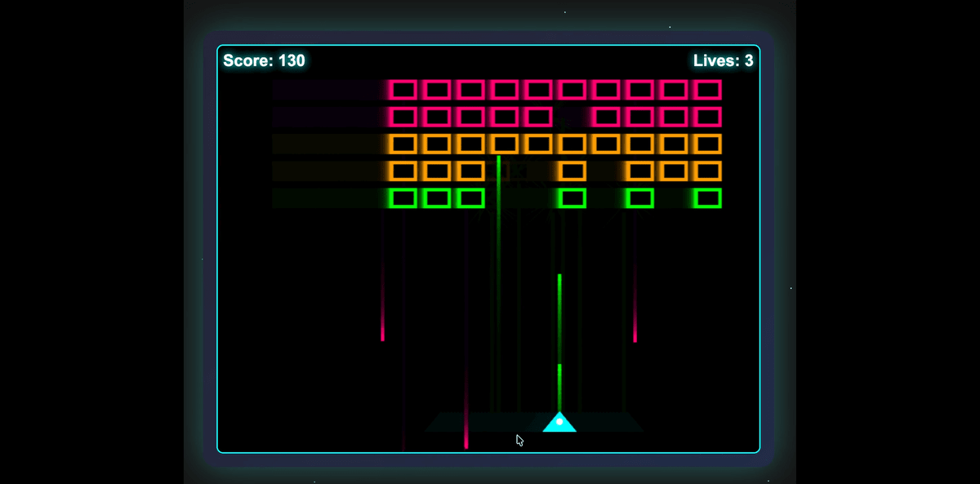980x484 pixels.
Task: Click the leftmost brick in the broken orange row
Action: [403, 171]
